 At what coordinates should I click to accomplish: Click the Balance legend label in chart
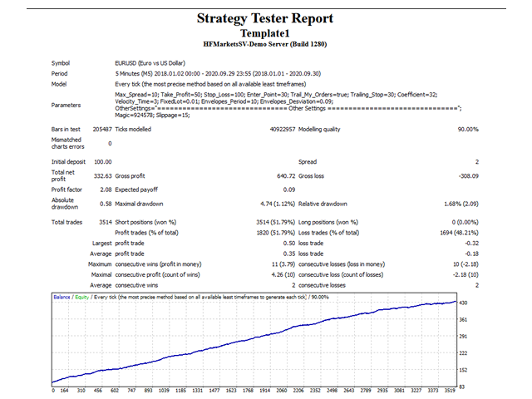pos(62,297)
